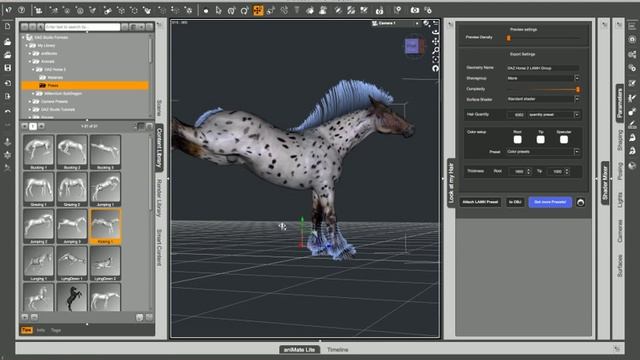This screenshot has height=360, width=640.
Task: Select the highlighted orange Universal tool
Action: point(258,10)
